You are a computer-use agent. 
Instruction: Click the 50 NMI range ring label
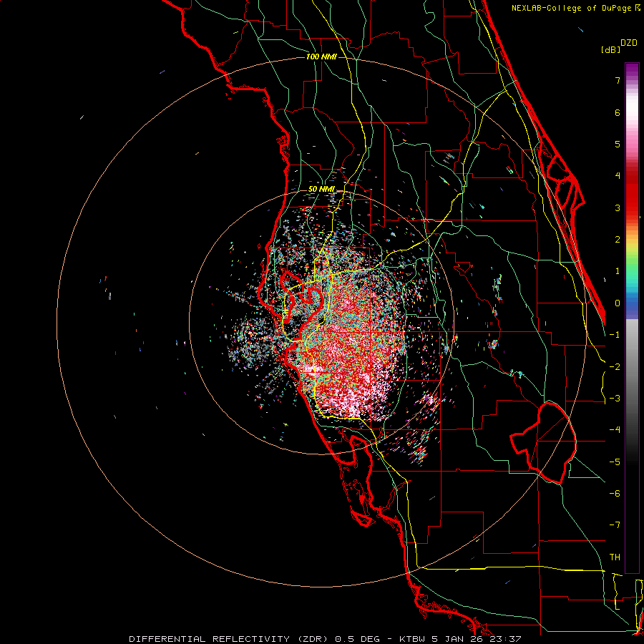click(x=321, y=190)
